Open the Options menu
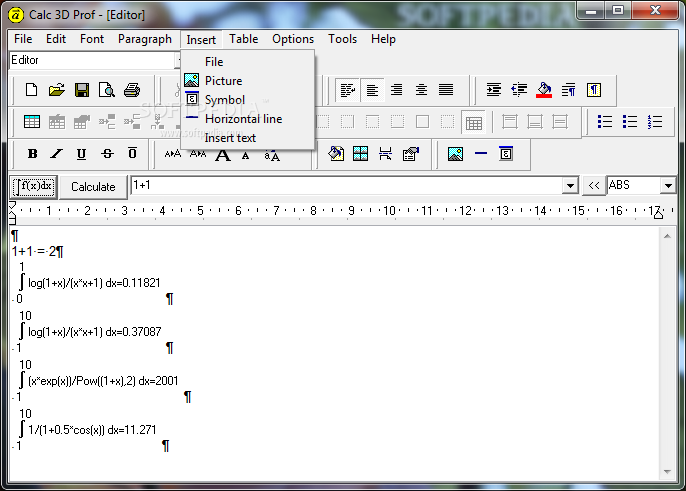Image resolution: width=686 pixels, height=491 pixels. [293, 39]
